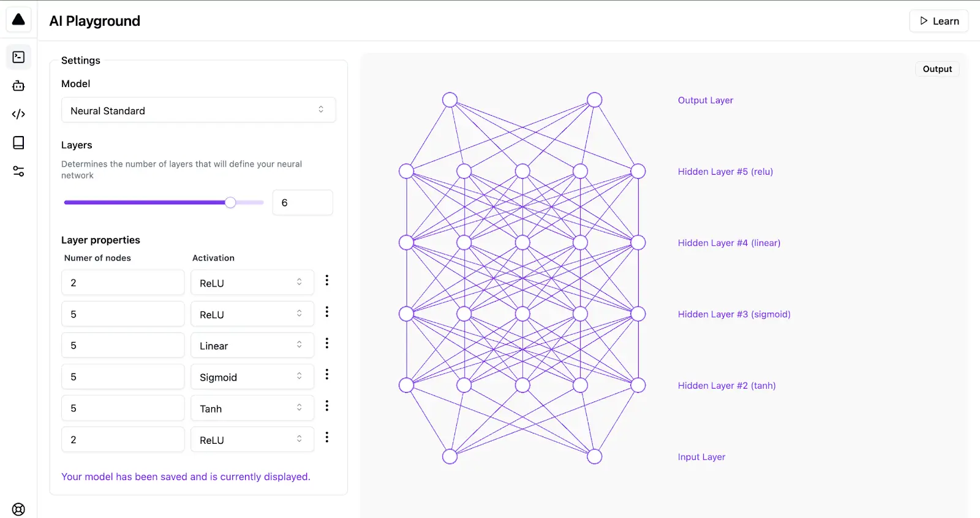
Task: Click the triangle logo icon
Action: (18, 20)
